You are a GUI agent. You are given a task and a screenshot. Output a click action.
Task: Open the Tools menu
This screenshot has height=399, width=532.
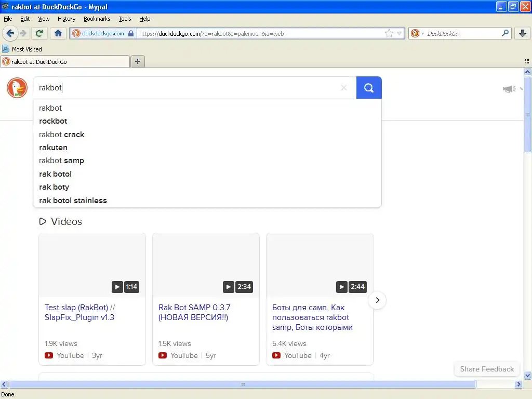click(125, 19)
